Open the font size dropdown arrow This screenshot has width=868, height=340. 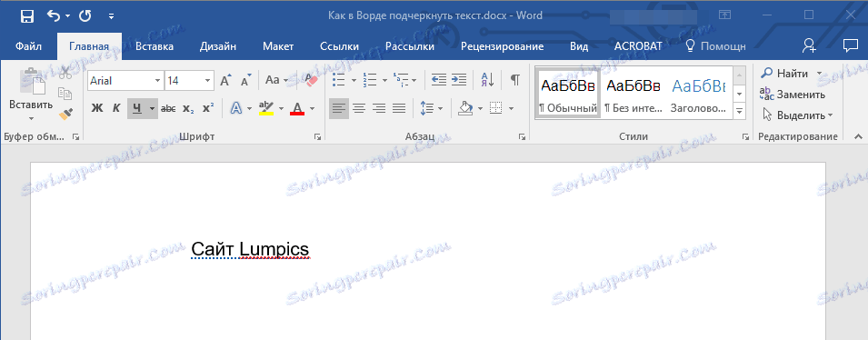point(207,81)
